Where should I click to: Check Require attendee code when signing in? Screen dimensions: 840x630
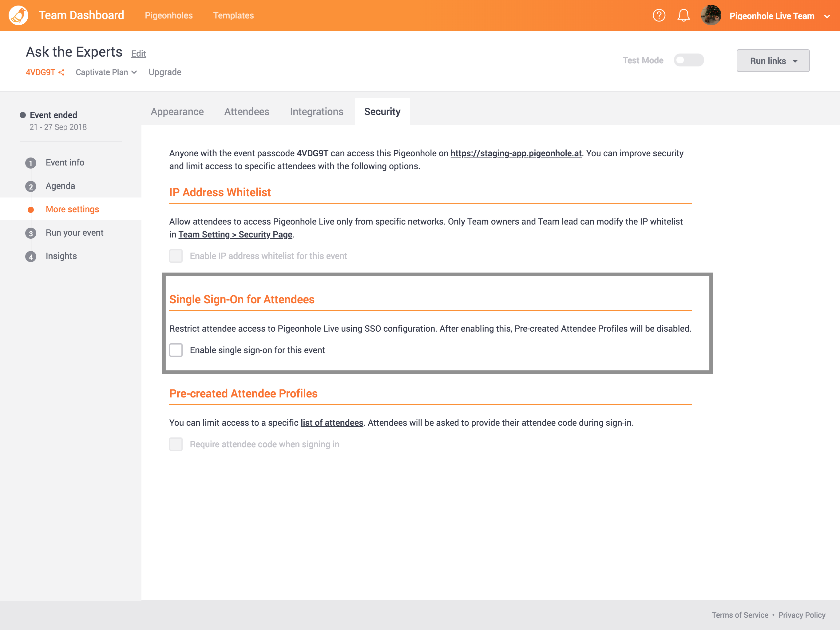(x=176, y=444)
